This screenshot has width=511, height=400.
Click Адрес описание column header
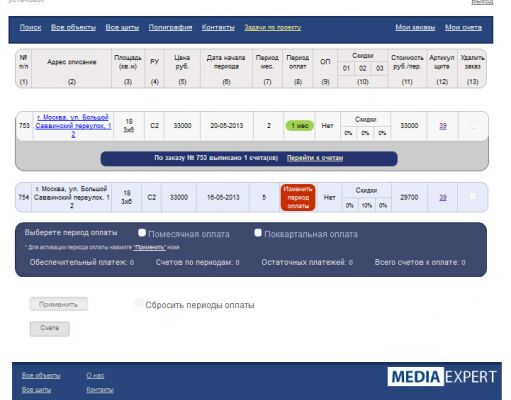coord(72,62)
